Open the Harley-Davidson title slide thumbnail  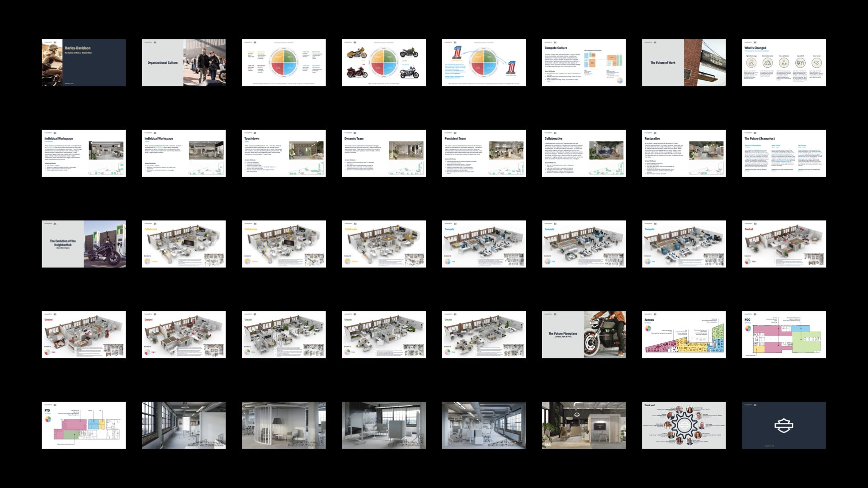[x=84, y=63]
